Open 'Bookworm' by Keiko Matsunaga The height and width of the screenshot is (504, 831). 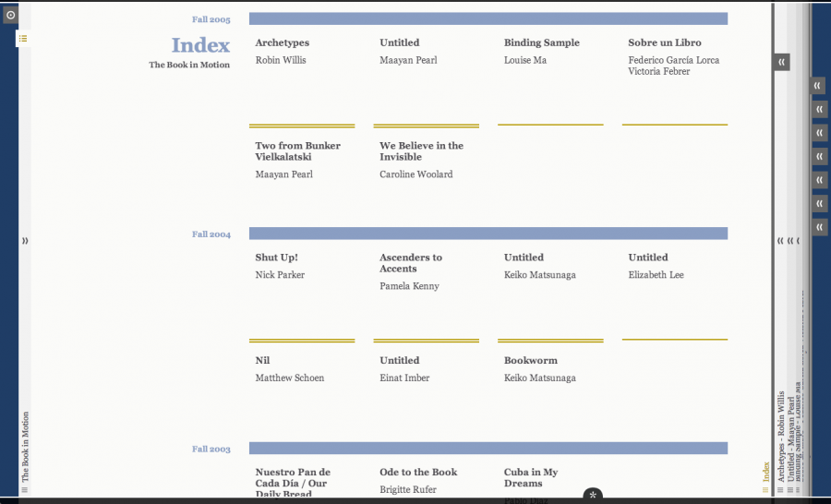pos(530,361)
